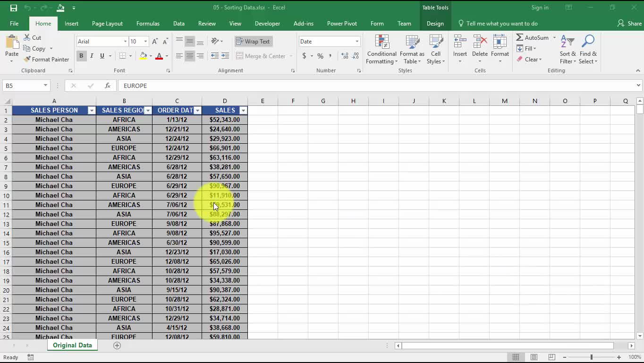This screenshot has width=644, height=363.
Task: Click Insert Function fx icon
Action: (x=108, y=86)
